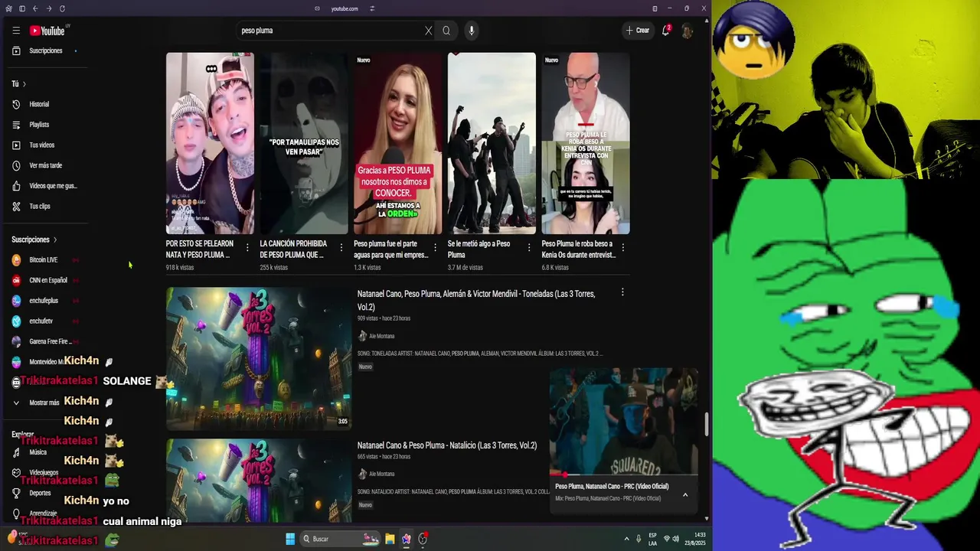Viewport: 980px width, 551px height.
Task: Open enchufeplus channel subscription
Action: coord(44,301)
